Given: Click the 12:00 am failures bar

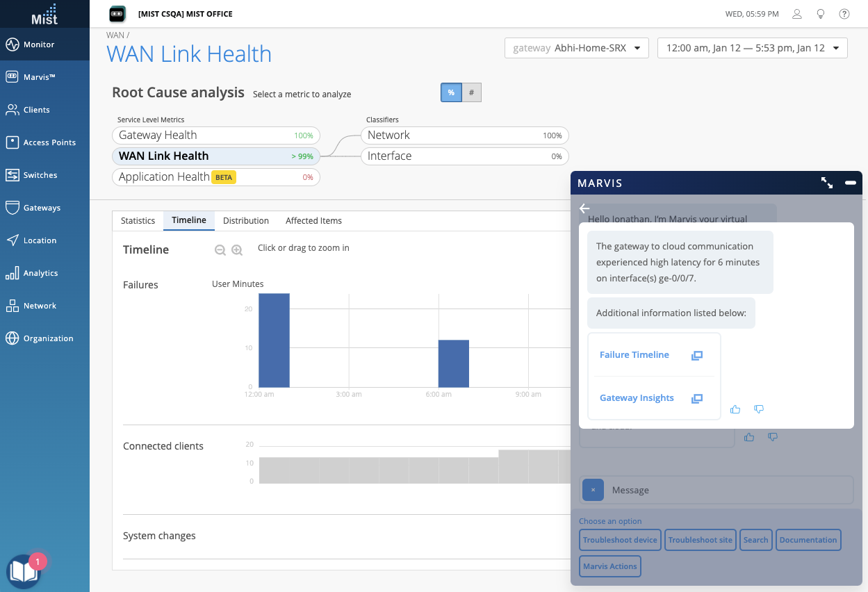Looking at the screenshot, I should tap(274, 340).
